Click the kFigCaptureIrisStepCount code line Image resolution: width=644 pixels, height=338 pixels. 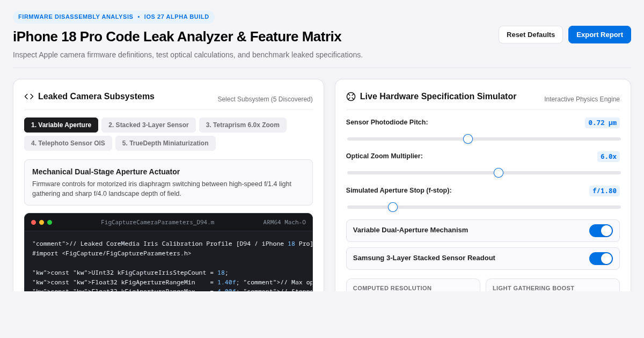coord(130,273)
